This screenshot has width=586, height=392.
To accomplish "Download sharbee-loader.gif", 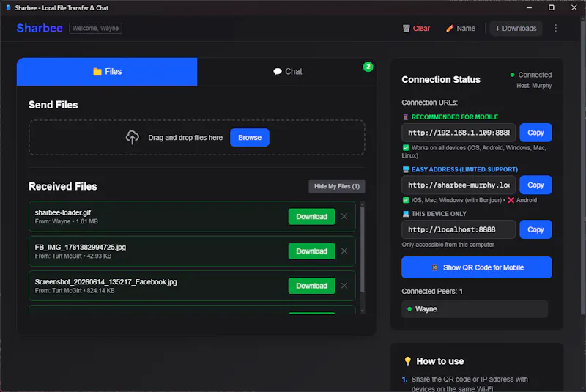I will point(312,216).
